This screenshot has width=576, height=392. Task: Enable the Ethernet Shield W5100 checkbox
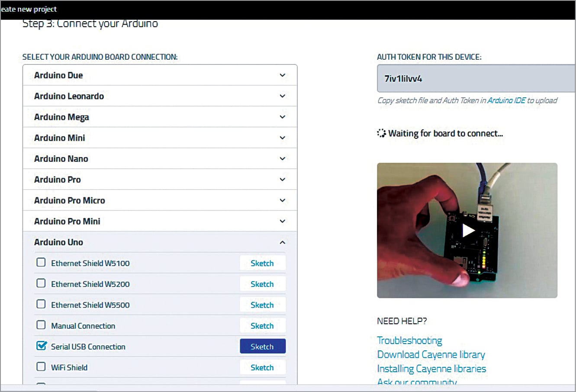pos(41,262)
